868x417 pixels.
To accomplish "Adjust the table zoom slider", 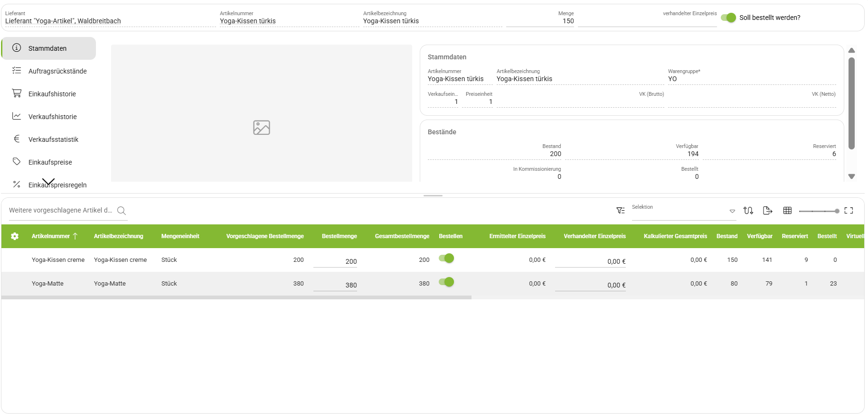I will click(x=819, y=211).
